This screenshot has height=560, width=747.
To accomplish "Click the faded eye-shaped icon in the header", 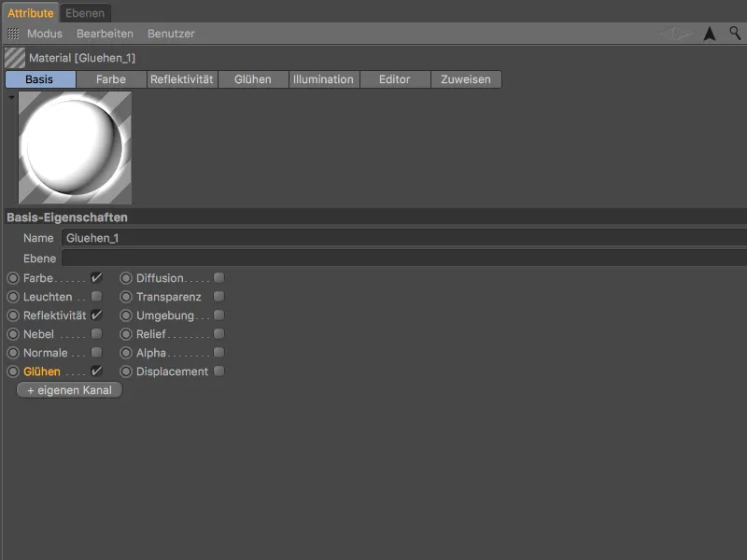I will pyautogui.click(x=675, y=34).
